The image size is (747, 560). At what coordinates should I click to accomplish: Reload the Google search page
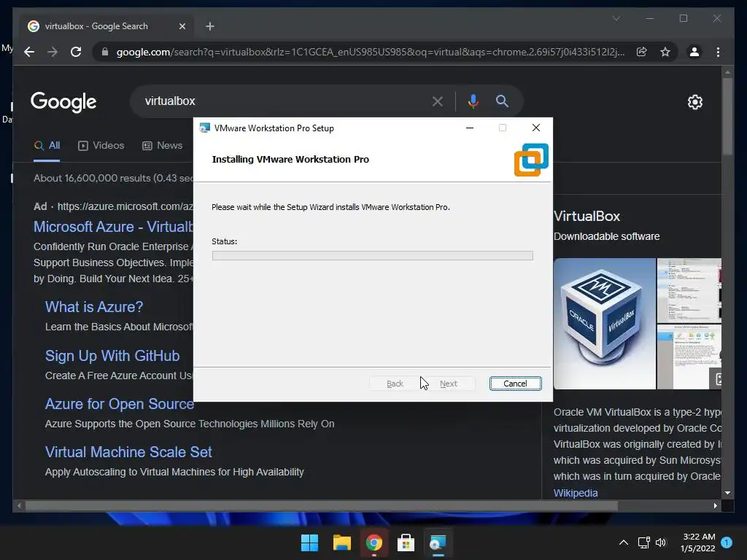tap(76, 52)
